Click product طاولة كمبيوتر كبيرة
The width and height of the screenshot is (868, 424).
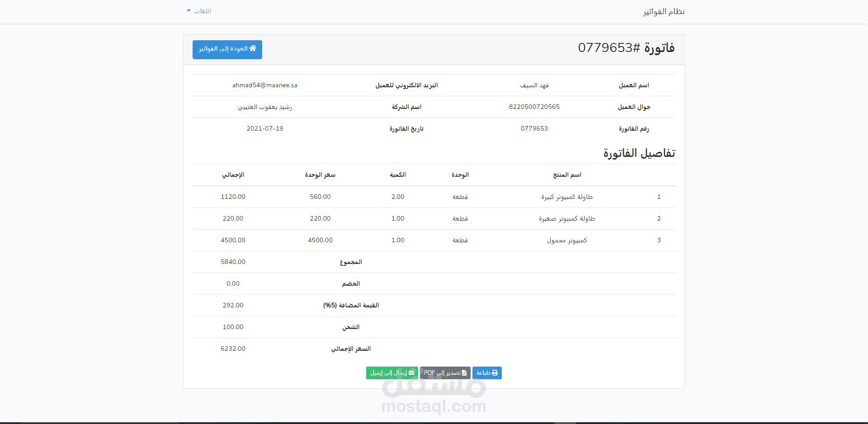pyautogui.click(x=567, y=197)
